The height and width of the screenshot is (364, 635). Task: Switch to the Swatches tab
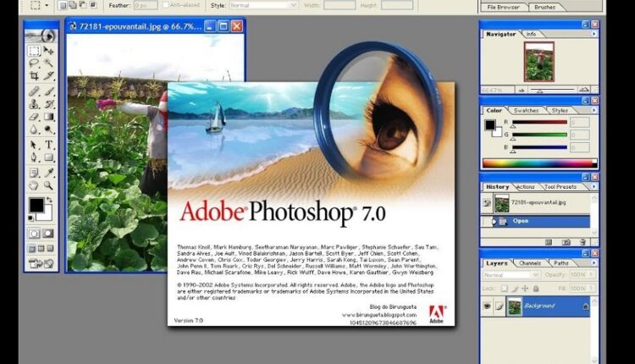(526, 111)
